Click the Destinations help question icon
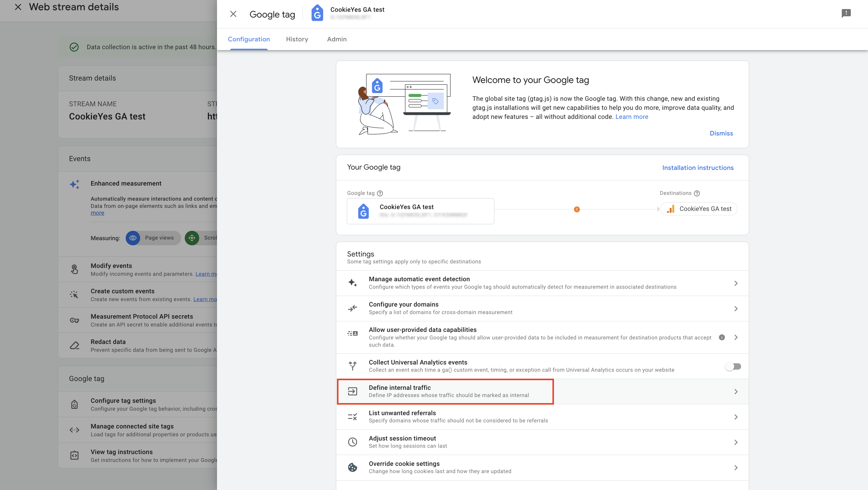This screenshot has height=490, width=868. tap(697, 193)
